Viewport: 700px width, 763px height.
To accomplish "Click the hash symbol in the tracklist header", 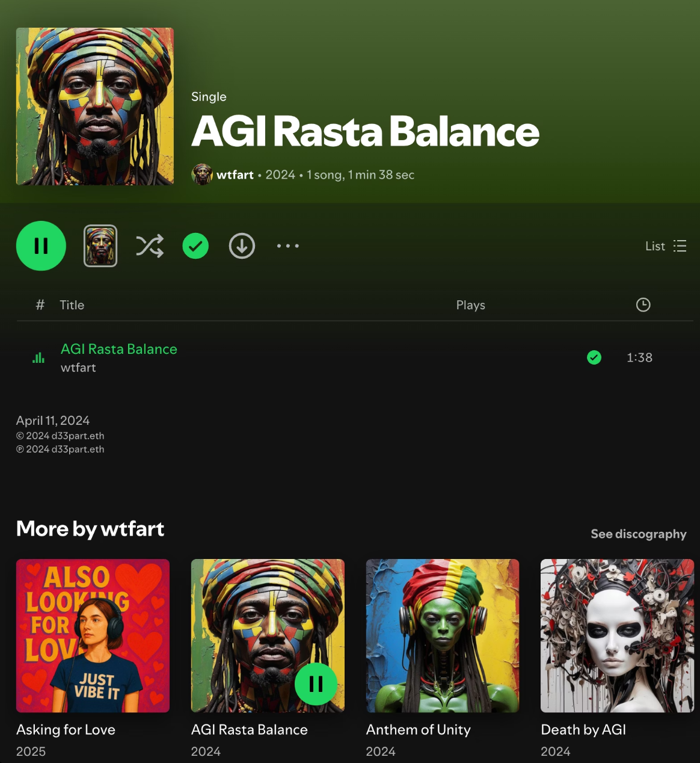I will (40, 305).
